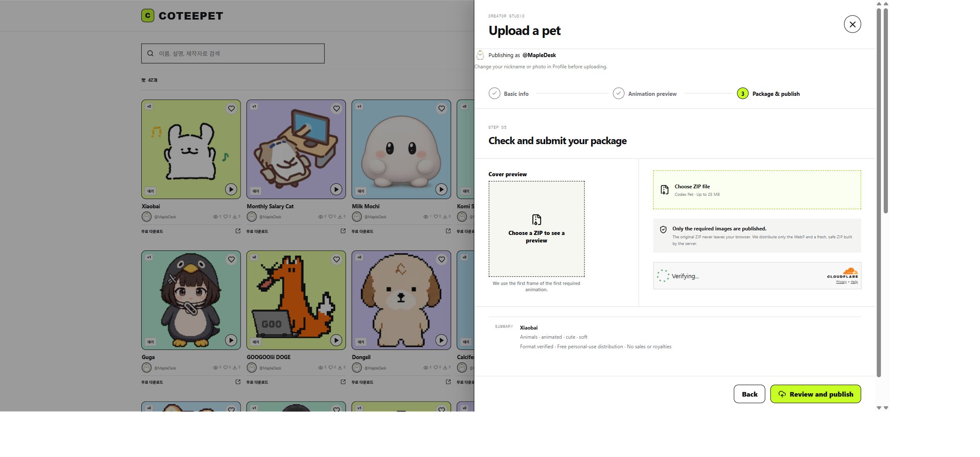Click the Xiaobai 무료 다운로드 link
The width and height of the screenshot is (980, 457).
pos(152,231)
